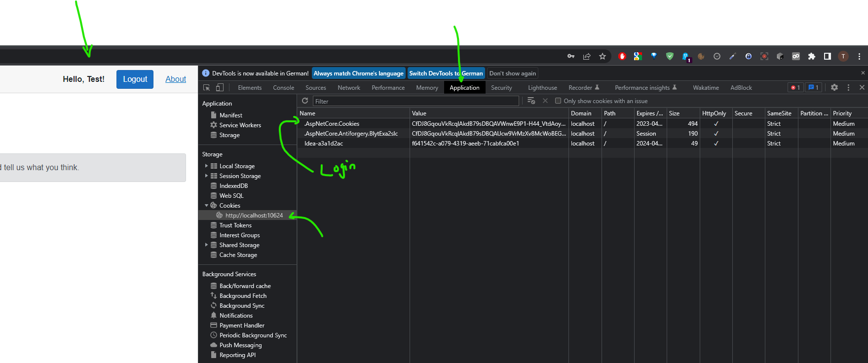Viewport: 868px width, 363px height.
Task: Click the issues count badge
Action: 813,87
